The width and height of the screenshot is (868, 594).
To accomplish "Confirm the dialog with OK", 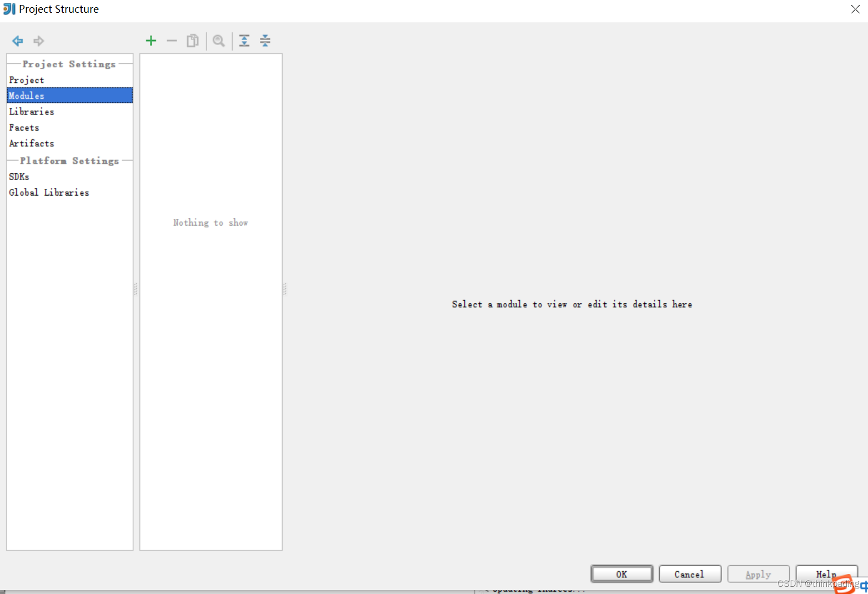I will (x=622, y=574).
